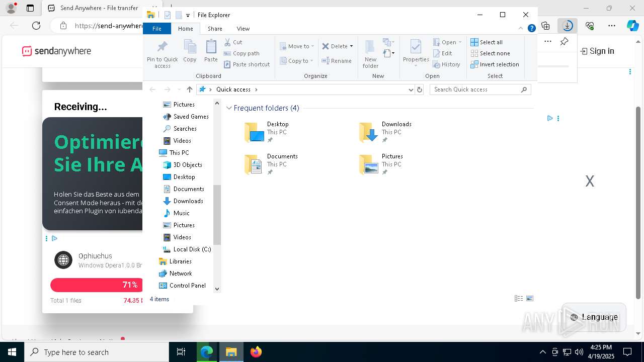Switch to the Share ribbon tab
644x362 pixels.
(215, 29)
